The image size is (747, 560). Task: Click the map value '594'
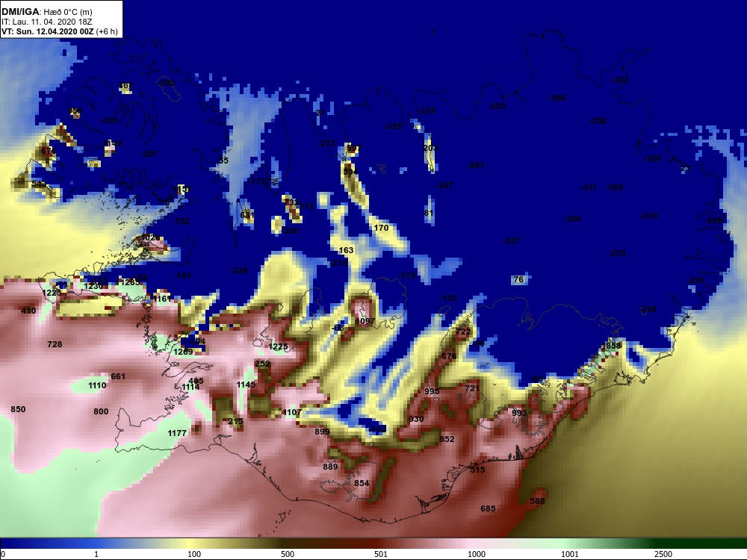350,172
